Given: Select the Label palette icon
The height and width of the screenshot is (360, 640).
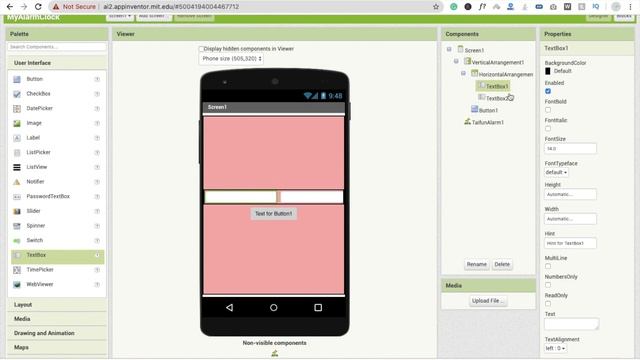Looking at the screenshot, I should click(x=17, y=138).
